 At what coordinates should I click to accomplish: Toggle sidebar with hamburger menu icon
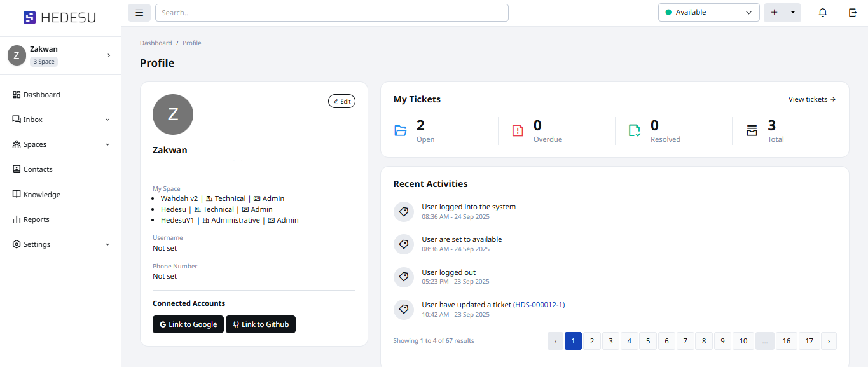tap(139, 13)
